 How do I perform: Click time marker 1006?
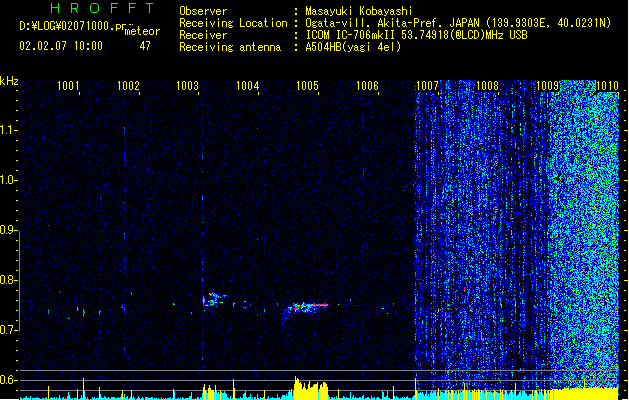[x=367, y=85]
